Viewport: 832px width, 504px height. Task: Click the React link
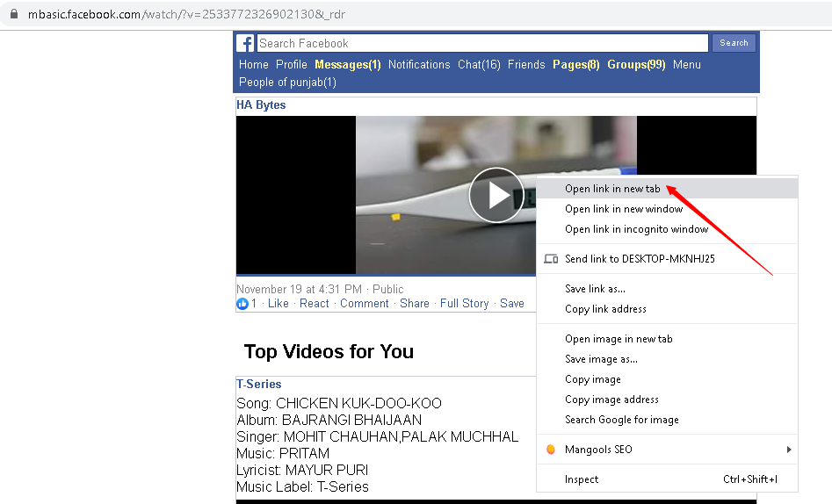(x=315, y=304)
